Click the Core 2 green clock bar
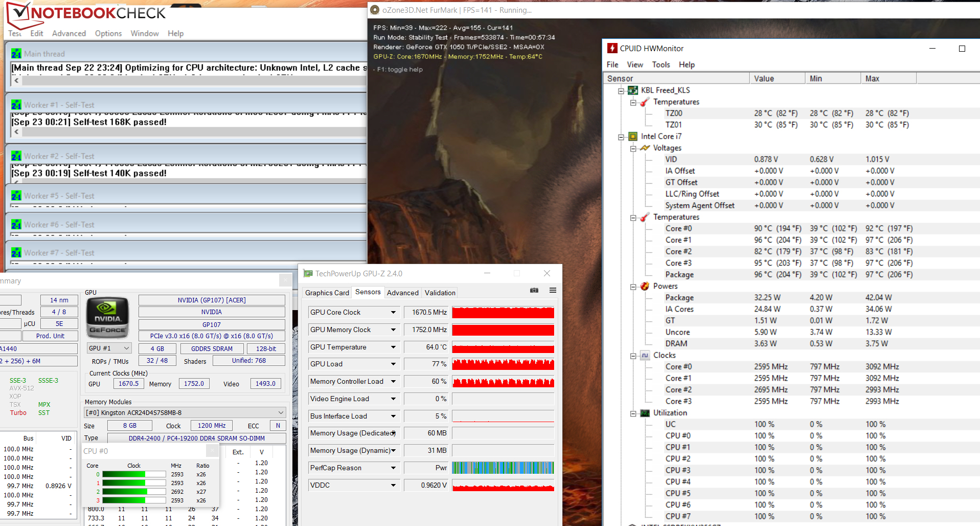This screenshot has height=526, width=980. click(x=134, y=492)
